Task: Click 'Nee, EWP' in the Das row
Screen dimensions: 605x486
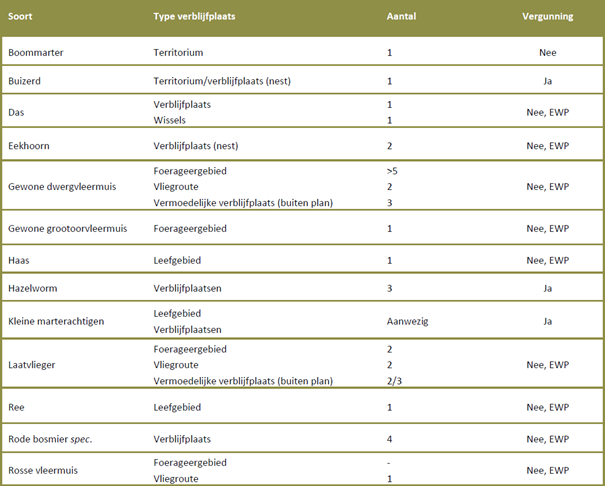Action: coord(548,112)
